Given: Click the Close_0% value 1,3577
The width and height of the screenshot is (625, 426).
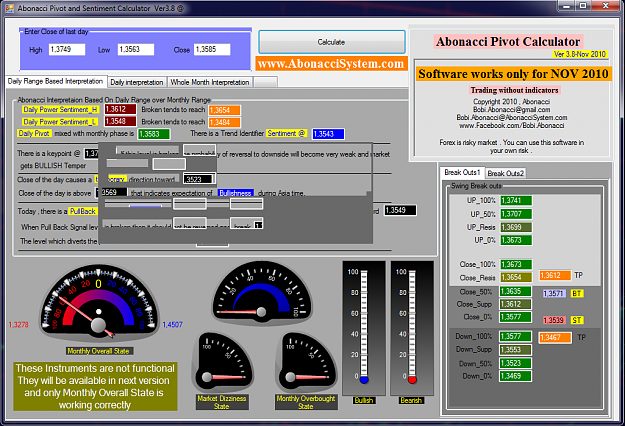Looking at the screenshot, I should pyautogui.click(x=516, y=317).
